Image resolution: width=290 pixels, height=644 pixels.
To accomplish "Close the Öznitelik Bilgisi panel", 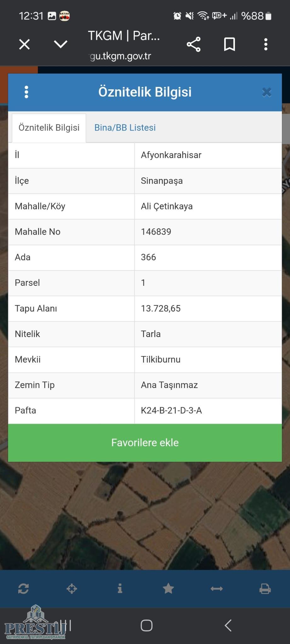I will tap(266, 92).
